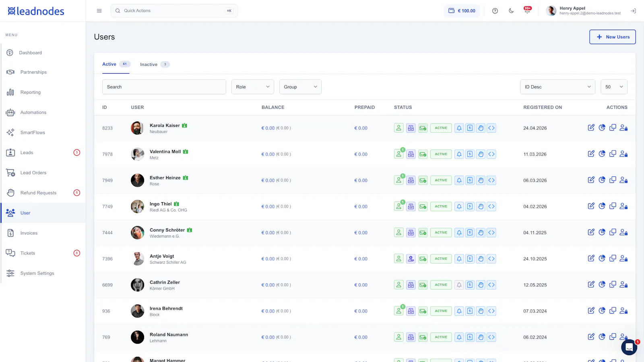Switch to the Inactive users tab
This screenshot has width=644, height=362.
tap(155, 64)
